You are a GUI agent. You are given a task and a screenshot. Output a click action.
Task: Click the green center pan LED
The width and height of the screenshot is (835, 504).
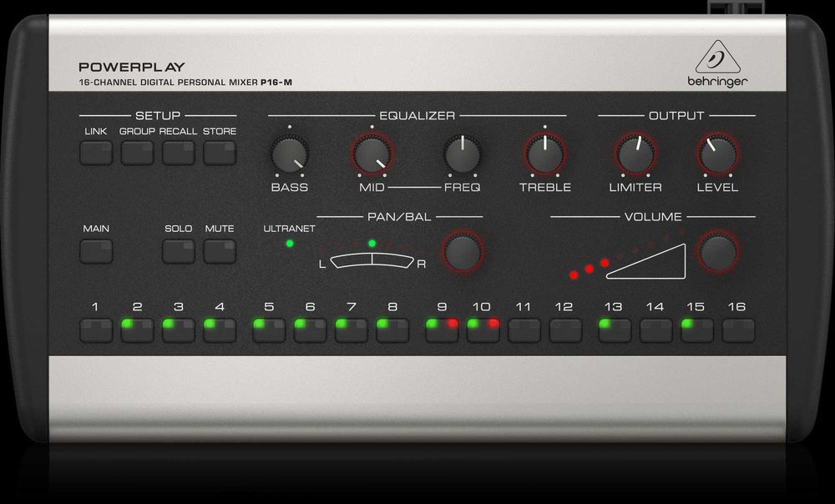tap(372, 244)
